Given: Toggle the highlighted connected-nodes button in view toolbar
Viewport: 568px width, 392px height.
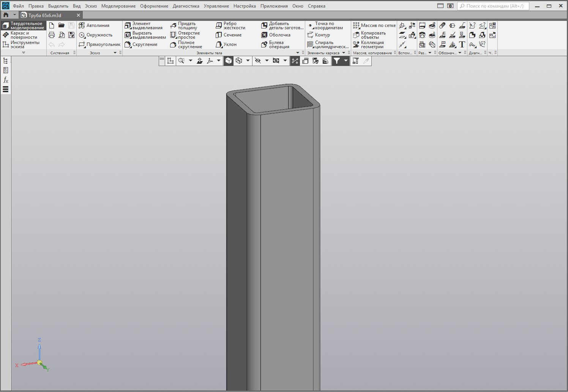Looking at the screenshot, I should click(x=295, y=61).
